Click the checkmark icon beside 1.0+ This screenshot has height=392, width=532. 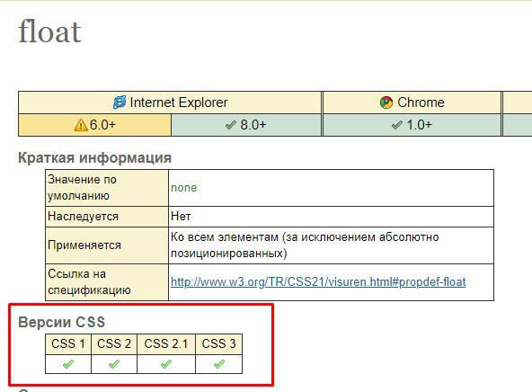(397, 125)
